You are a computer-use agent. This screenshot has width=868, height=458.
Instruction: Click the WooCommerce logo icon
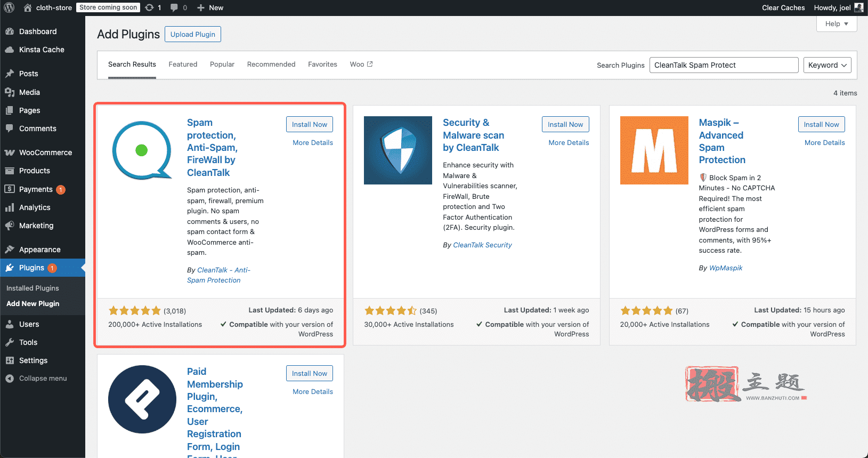click(x=10, y=152)
